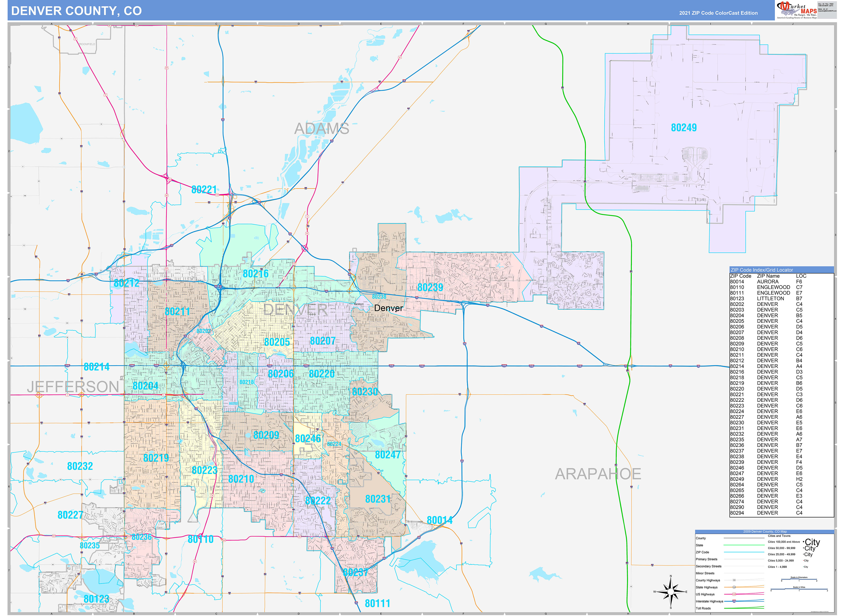The height and width of the screenshot is (616, 841).
Task: Click the Interstate Highways shield in legend
Action: 734,601
